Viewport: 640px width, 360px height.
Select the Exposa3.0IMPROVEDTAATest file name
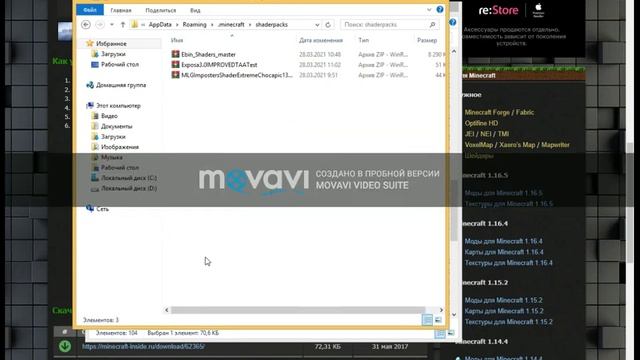tap(219, 64)
